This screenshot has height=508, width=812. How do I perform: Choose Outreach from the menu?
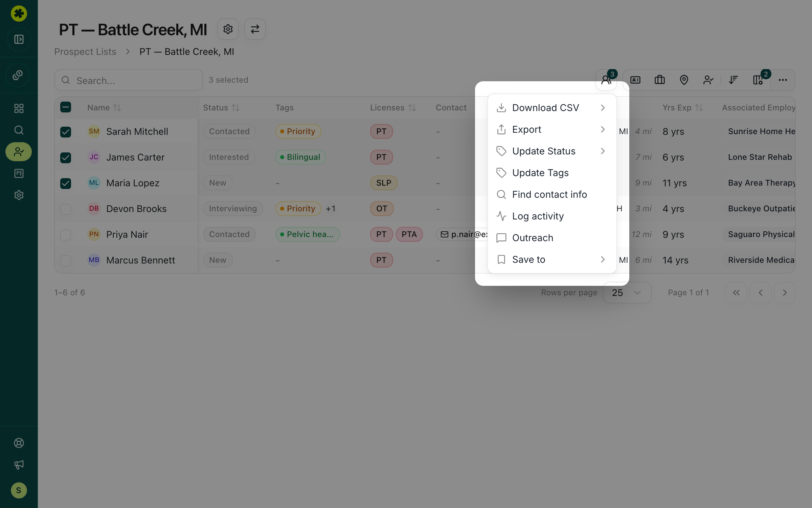point(552,238)
